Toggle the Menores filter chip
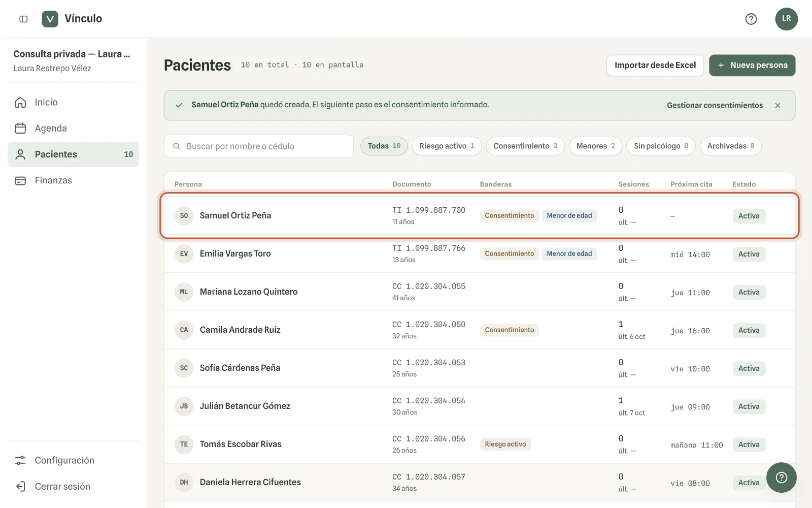Viewport: 812px width, 508px height. click(595, 146)
